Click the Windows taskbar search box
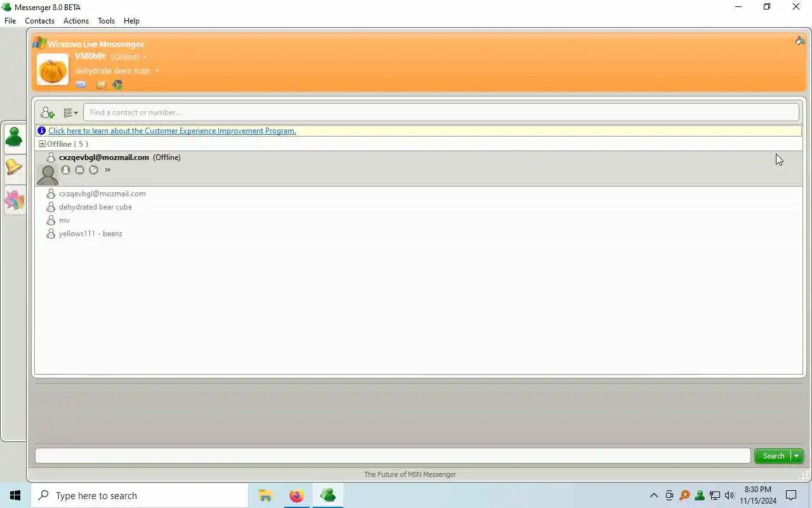 click(x=140, y=495)
